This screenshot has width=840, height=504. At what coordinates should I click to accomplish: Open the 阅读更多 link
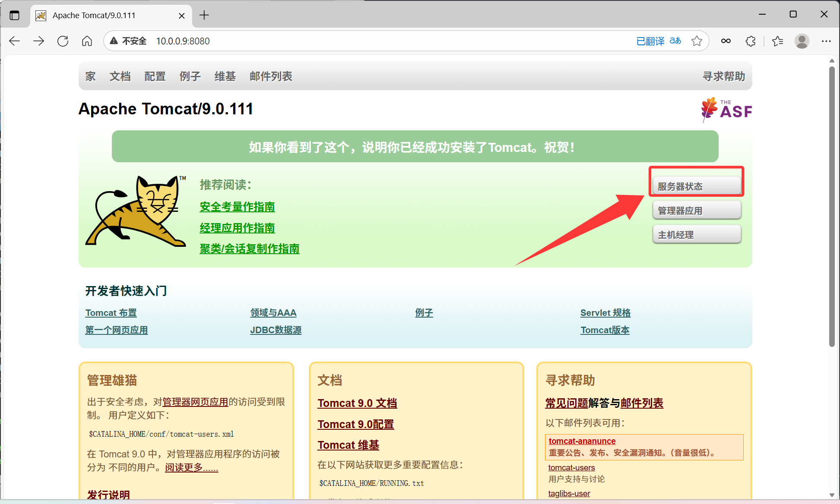192,467
